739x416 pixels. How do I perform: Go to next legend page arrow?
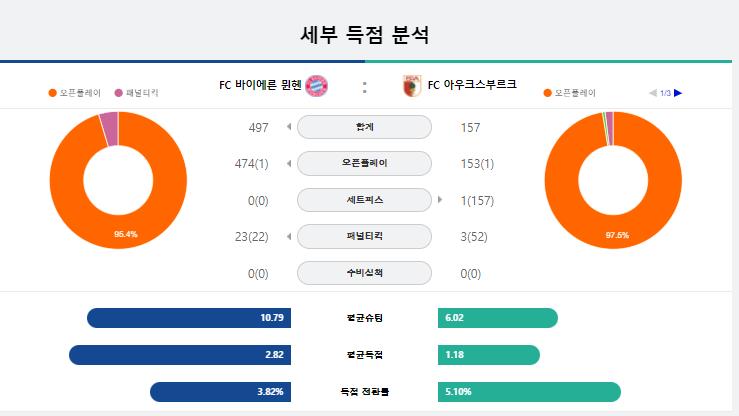678,93
